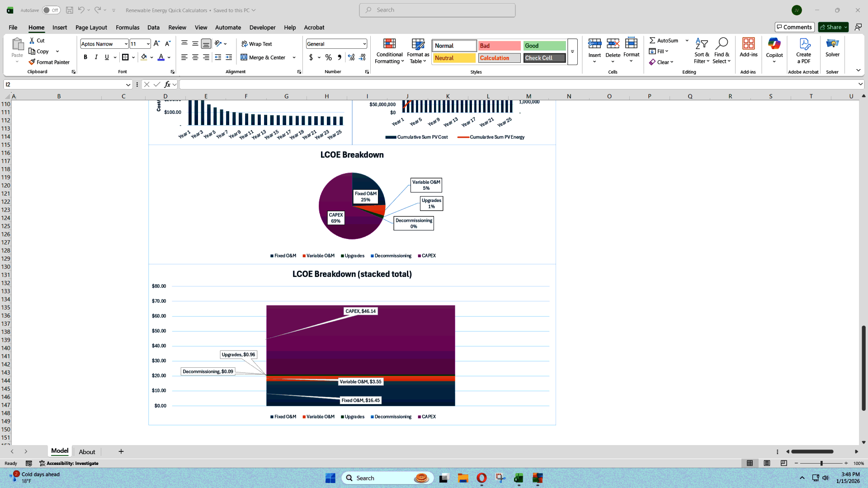Screen dimensions: 868x488
Task: Open Conditional Formatting
Action: point(389,51)
